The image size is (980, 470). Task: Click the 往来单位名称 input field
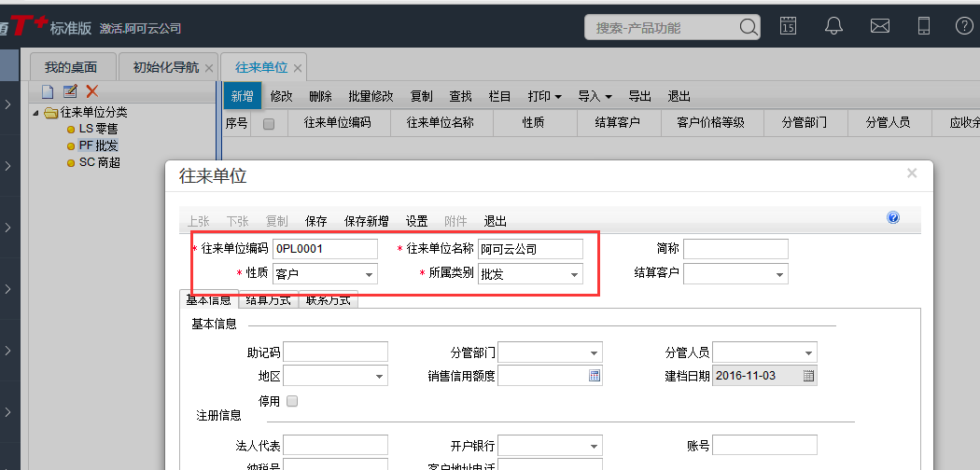pos(530,249)
